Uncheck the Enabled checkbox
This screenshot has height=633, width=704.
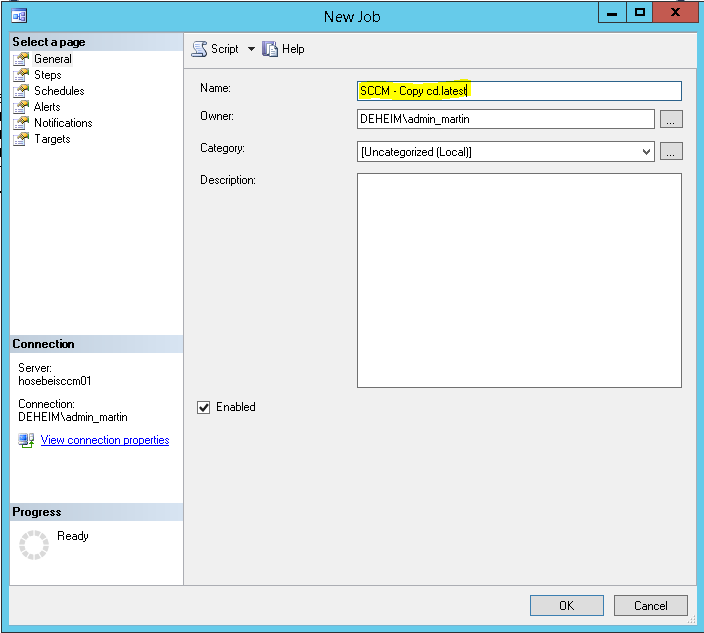[203, 407]
